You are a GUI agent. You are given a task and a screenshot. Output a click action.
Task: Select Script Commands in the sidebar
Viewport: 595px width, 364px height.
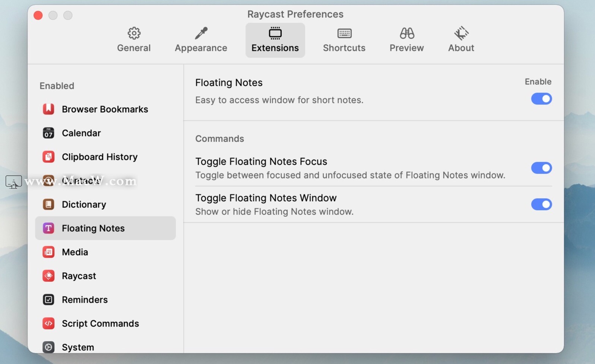pos(105,323)
